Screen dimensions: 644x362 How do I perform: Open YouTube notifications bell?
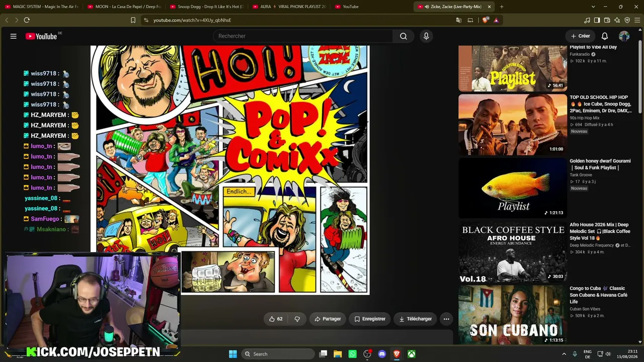(605, 36)
